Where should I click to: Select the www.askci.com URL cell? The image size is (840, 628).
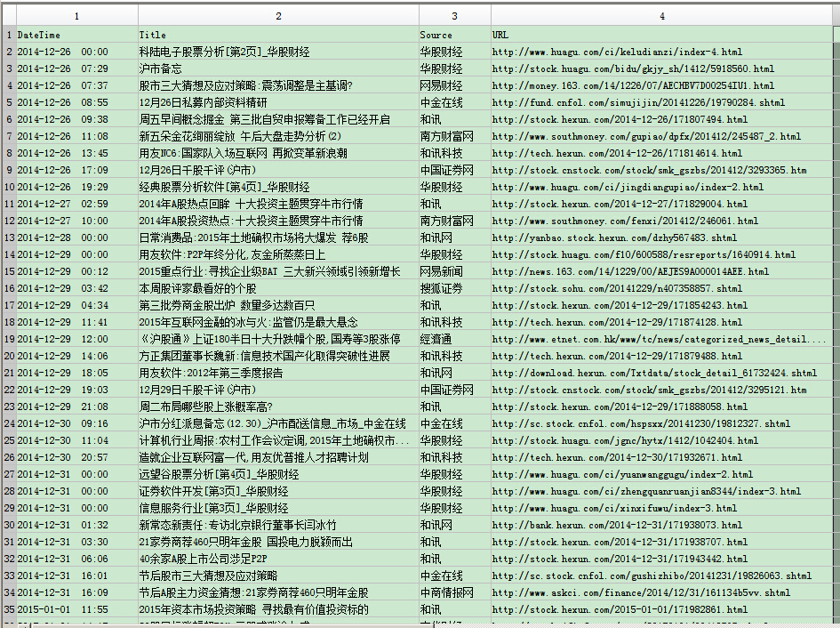pos(662,592)
